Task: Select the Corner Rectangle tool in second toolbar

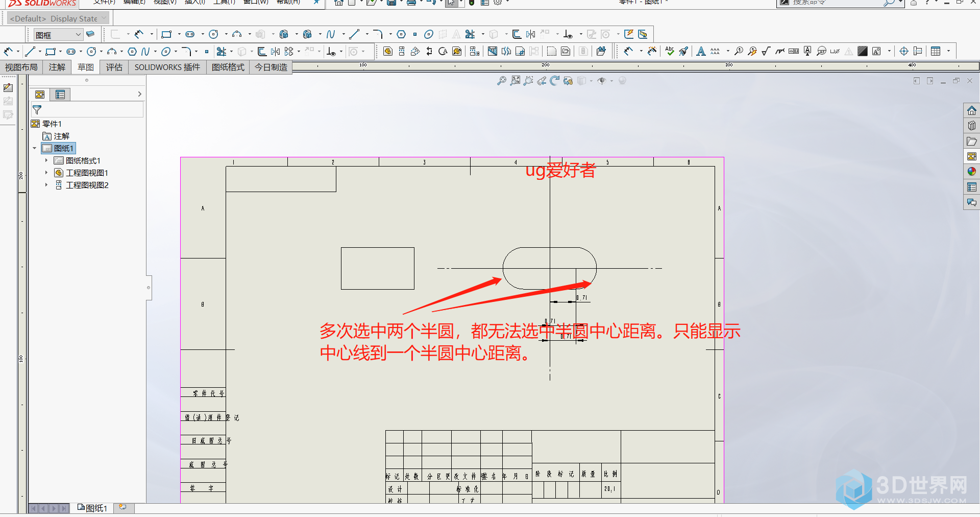Action: [50, 52]
